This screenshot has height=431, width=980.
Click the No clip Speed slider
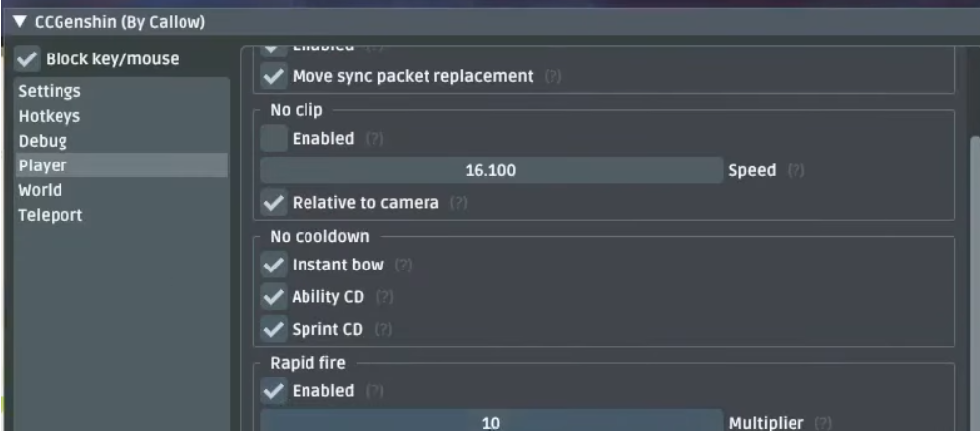click(x=491, y=170)
